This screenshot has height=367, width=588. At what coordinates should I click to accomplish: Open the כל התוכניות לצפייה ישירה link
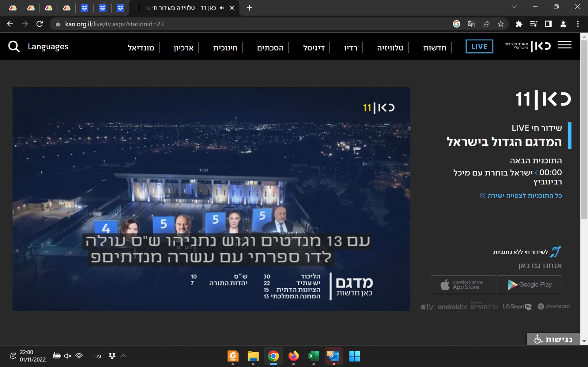[521, 196]
